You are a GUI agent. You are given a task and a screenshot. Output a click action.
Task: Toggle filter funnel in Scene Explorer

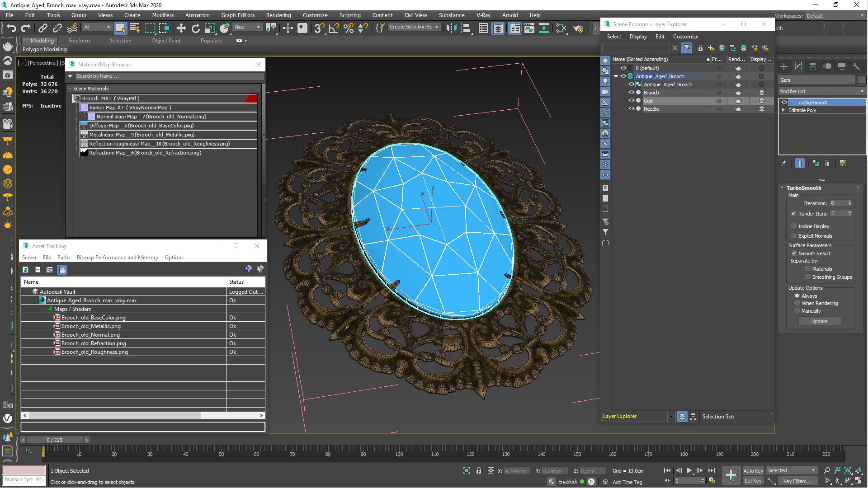point(687,48)
